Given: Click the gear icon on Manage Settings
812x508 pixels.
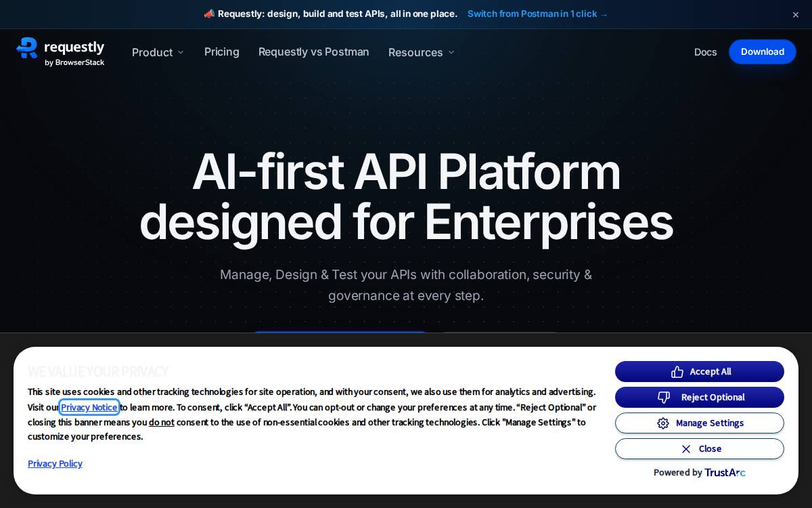Looking at the screenshot, I should point(663,423).
